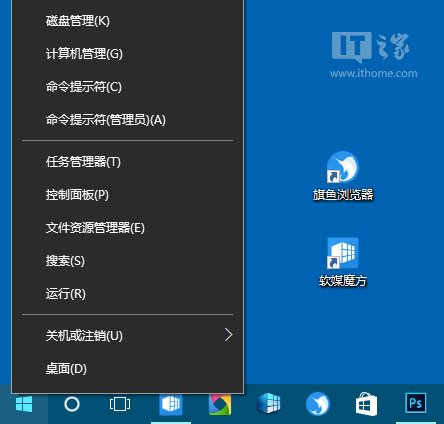
Task: Select 桌面(D) menu entry
Action: click(x=128, y=369)
